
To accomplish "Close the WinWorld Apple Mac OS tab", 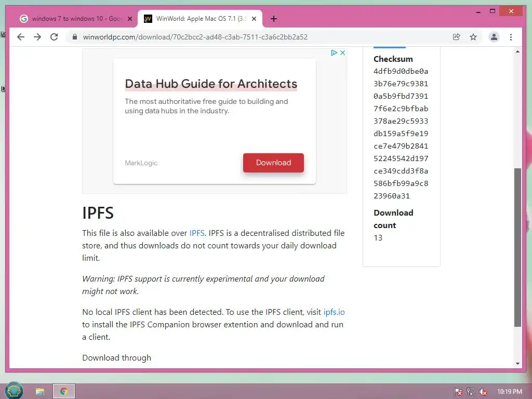I will (254, 19).
